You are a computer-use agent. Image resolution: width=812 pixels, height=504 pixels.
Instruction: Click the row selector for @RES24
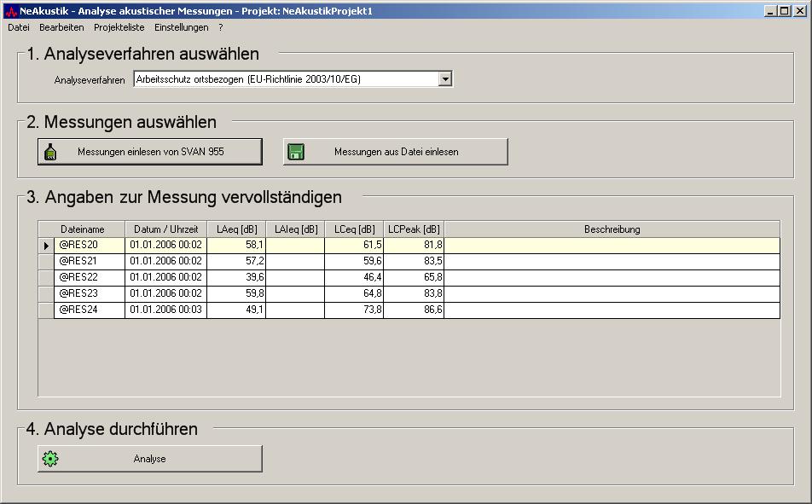point(46,310)
